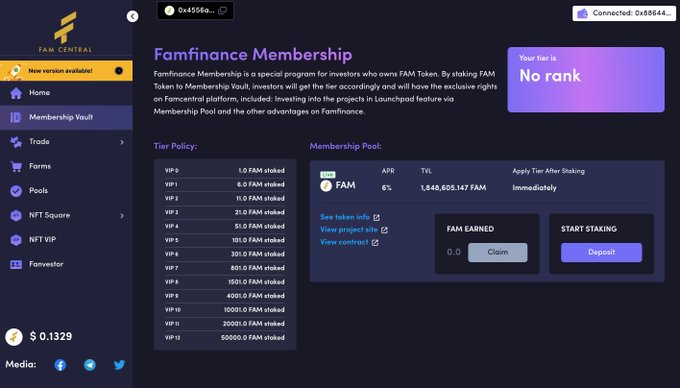The width and height of the screenshot is (680, 388).
Task: Click the VIP 11 tier row
Action: pyautogui.click(x=225, y=324)
